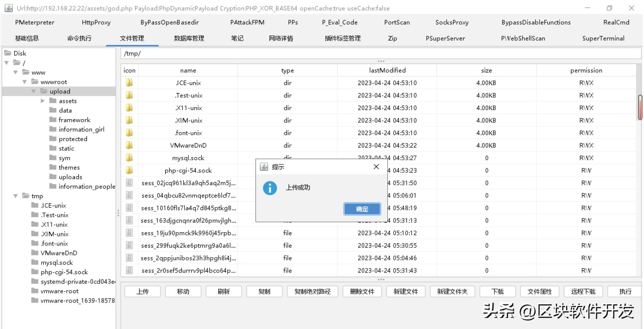Click the file icon beside sess_2r0sef5durrrv9pl4bco64p

point(129,270)
